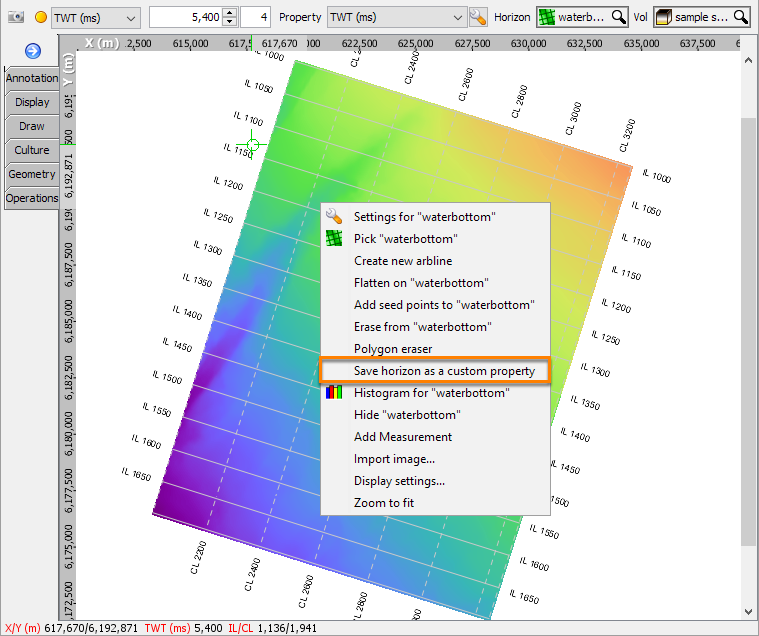The width and height of the screenshot is (759, 636).
Task: Search horizons with magnifier icon
Action: coord(618,17)
